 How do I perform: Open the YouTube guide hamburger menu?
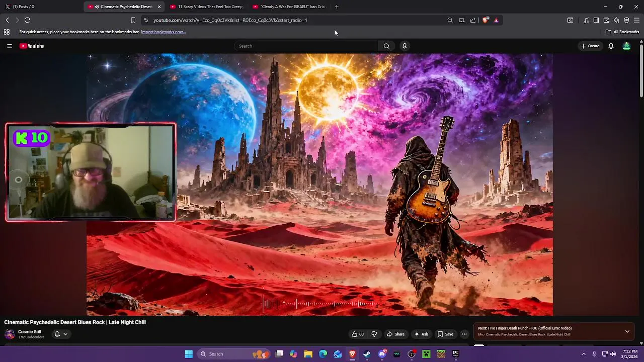9,46
